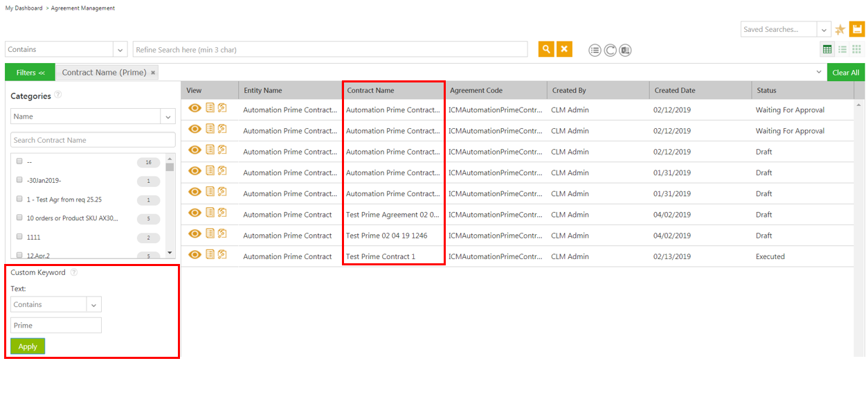Switch to the tile view icon
Image resolution: width=868 pixels, height=397 pixels.
tap(857, 49)
